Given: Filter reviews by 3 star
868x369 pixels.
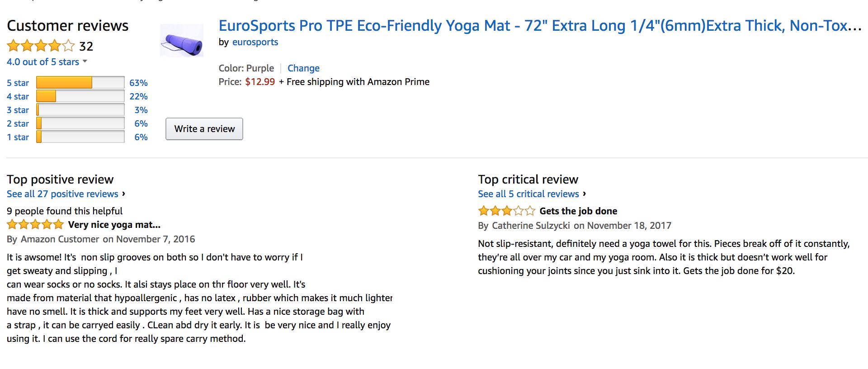Looking at the screenshot, I should [x=18, y=110].
